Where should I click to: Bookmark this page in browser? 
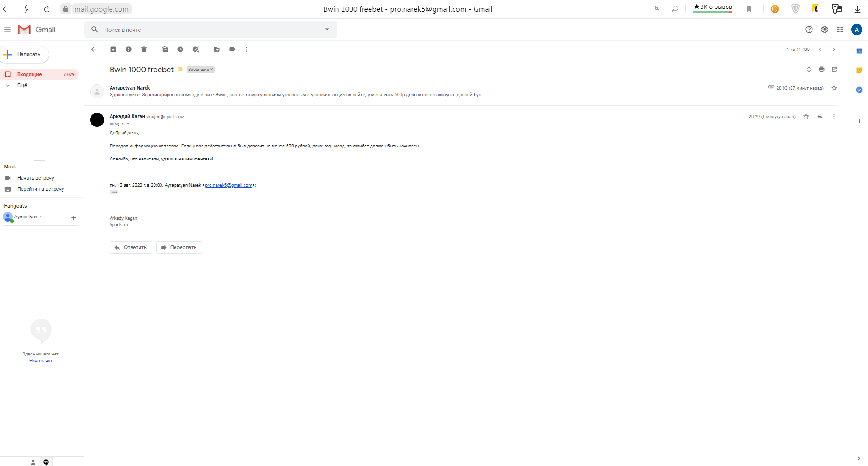(749, 9)
